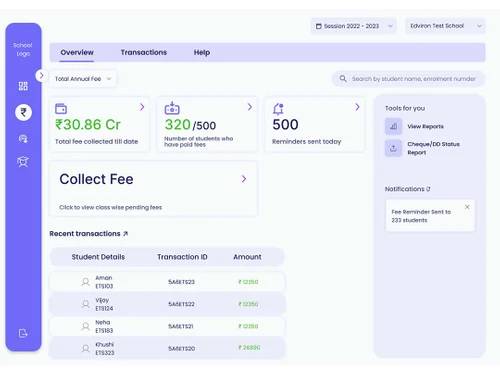The height and width of the screenshot is (375, 500).
Task: Click the calendar icon in session selector
Action: click(x=319, y=26)
